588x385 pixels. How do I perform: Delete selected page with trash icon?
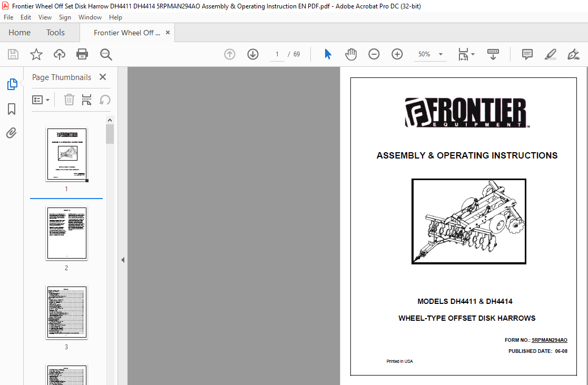coord(69,100)
